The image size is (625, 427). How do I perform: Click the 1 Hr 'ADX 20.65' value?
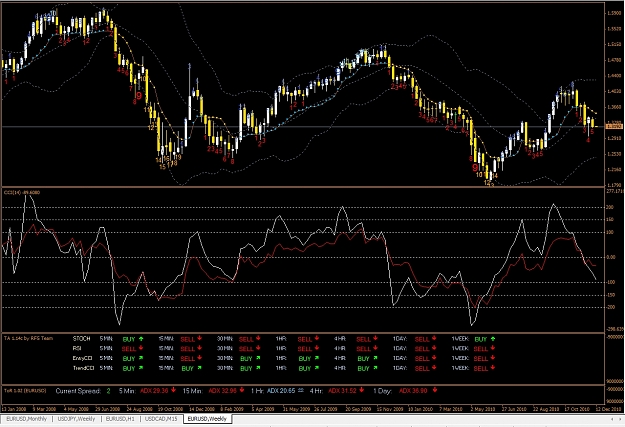coord(281,391)
